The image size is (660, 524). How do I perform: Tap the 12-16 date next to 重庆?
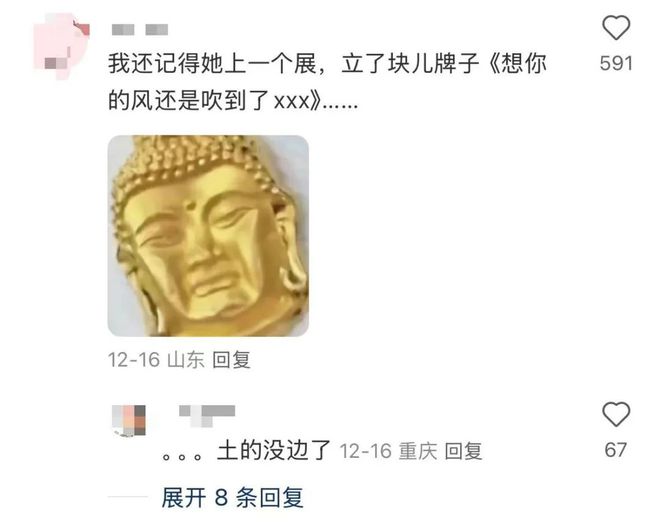(x=366, y=451)
